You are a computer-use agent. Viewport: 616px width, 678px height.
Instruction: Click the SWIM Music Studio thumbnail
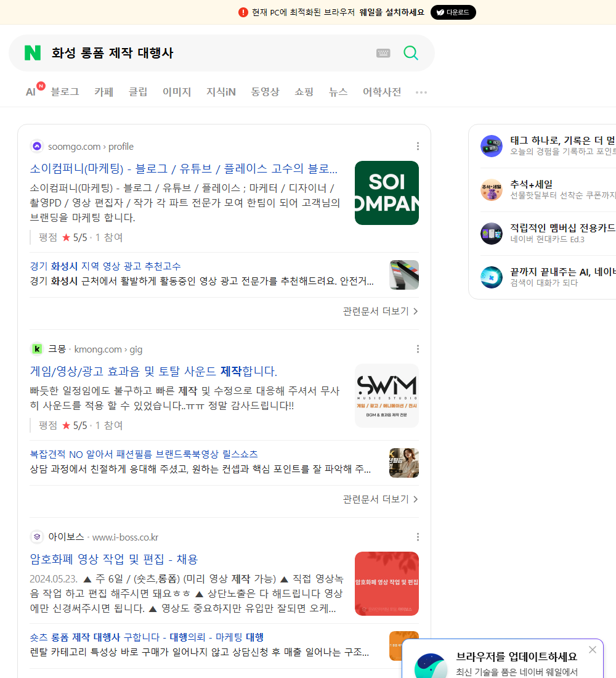tap(386, 396)
